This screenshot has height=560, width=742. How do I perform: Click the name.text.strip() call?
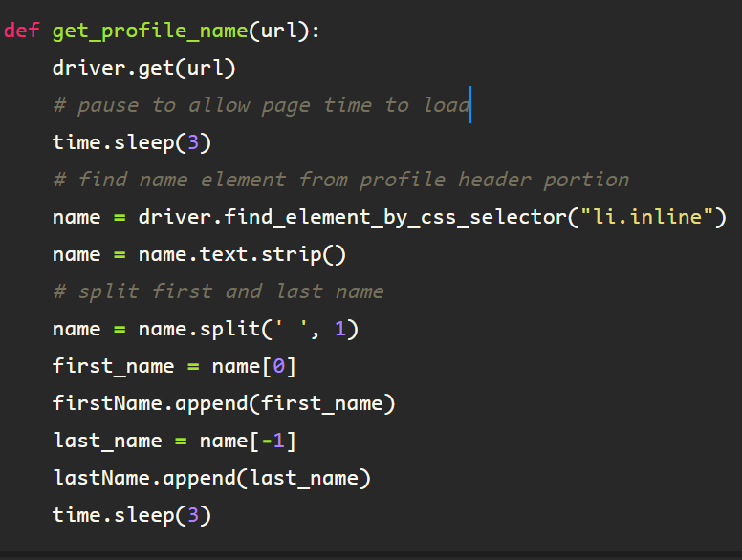pos(242,254)
